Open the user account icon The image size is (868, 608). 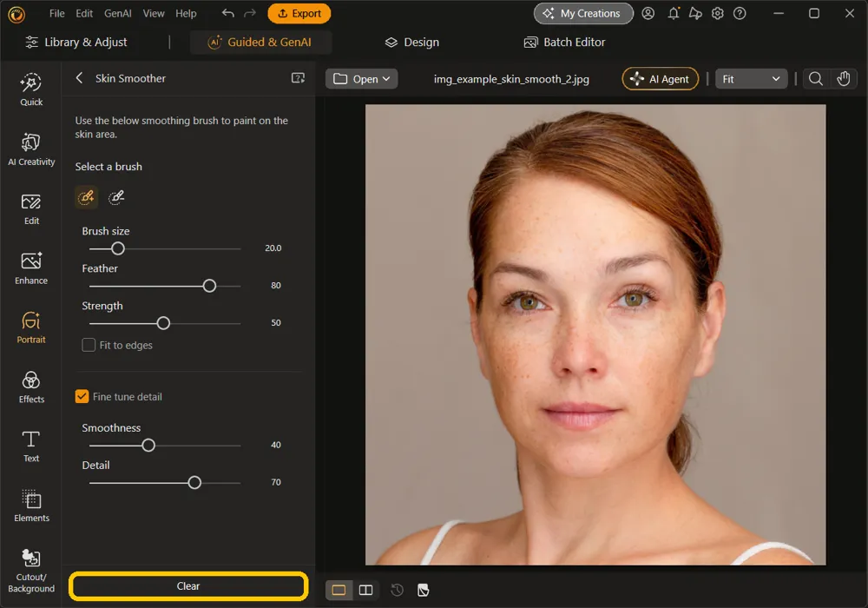point(648,13)
